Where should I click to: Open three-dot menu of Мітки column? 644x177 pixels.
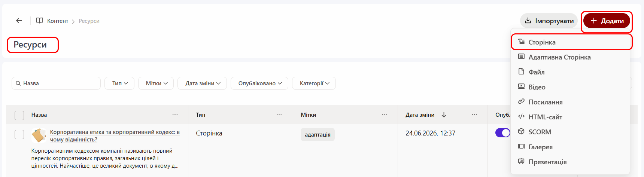385,115
